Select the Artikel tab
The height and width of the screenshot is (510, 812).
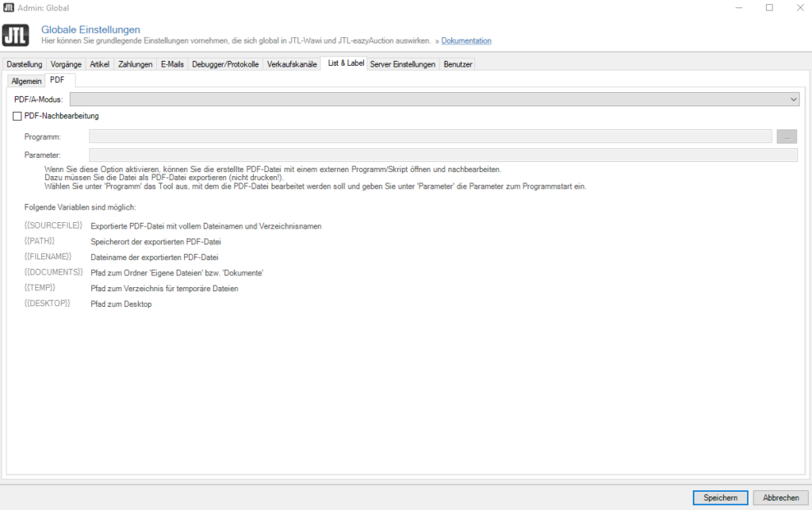pos(99,64)
